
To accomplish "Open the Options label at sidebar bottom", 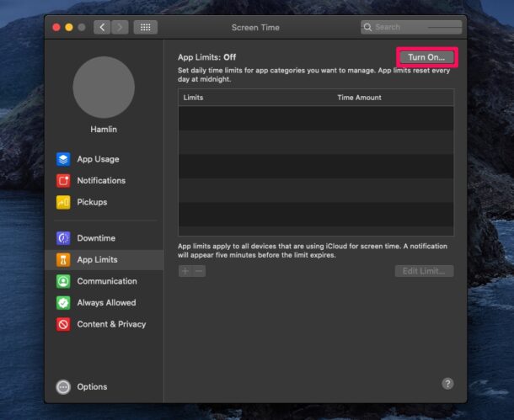I will coord(92,387).
